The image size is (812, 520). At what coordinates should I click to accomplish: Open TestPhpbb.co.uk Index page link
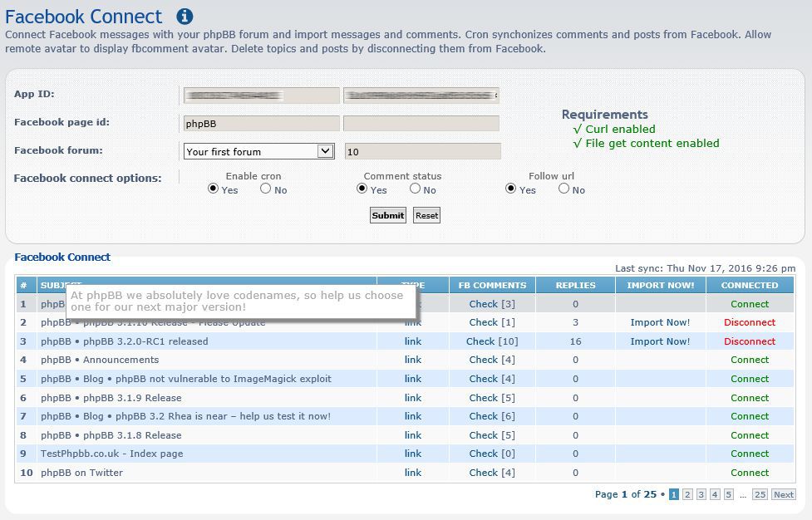[413, 454]
